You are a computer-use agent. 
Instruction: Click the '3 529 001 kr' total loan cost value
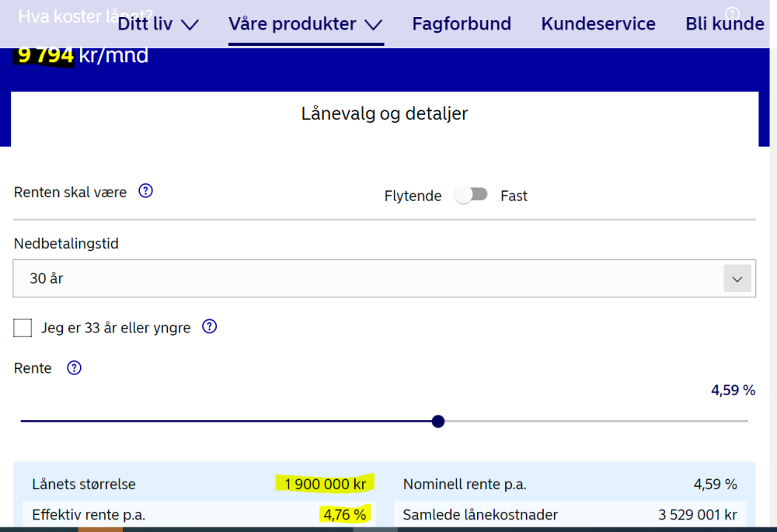pyautogui.click(x=698, y=515)
